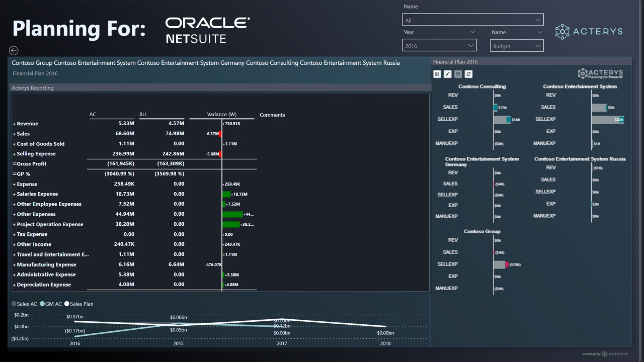Click the refresh icon in Financial Plan

(x=468, y=74)
